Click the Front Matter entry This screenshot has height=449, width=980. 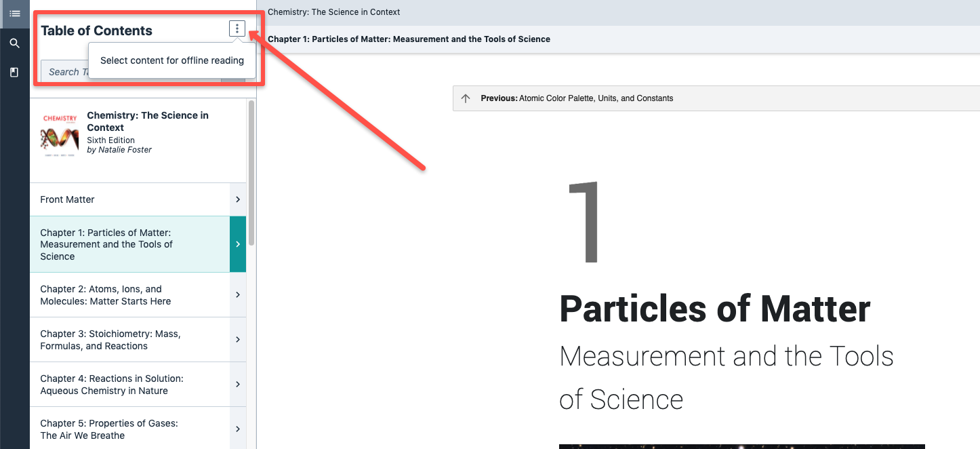tap(68, 199)
